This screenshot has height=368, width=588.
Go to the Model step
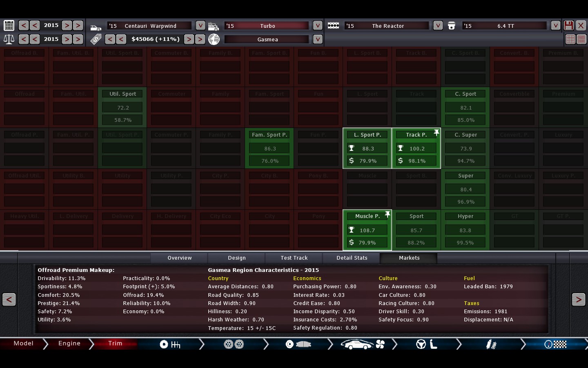[x=23, y=343]
